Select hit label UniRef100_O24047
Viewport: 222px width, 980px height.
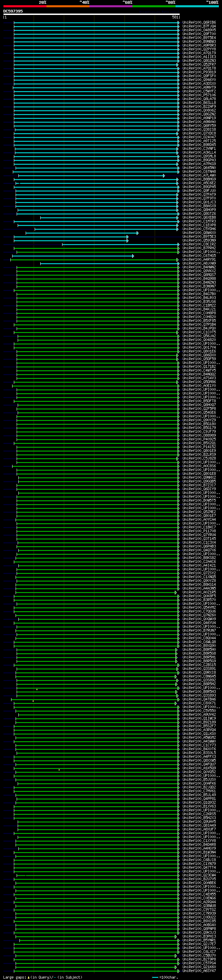(x=199, y=137)
